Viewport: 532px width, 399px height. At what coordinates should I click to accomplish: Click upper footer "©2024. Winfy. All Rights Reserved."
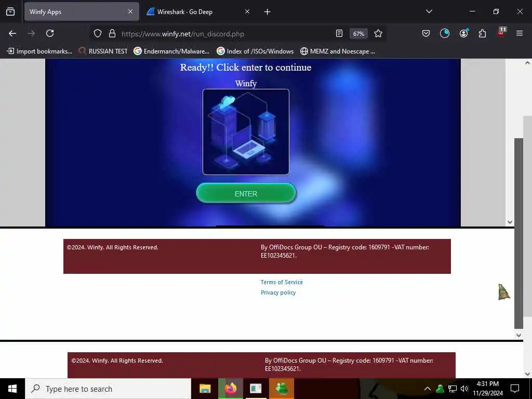pyautogui.click(x=113, y=247)
